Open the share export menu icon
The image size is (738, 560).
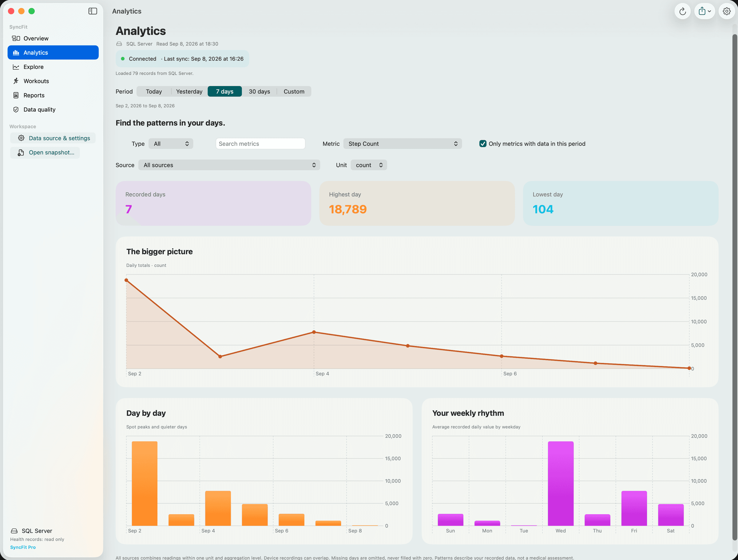pos(704,11)
